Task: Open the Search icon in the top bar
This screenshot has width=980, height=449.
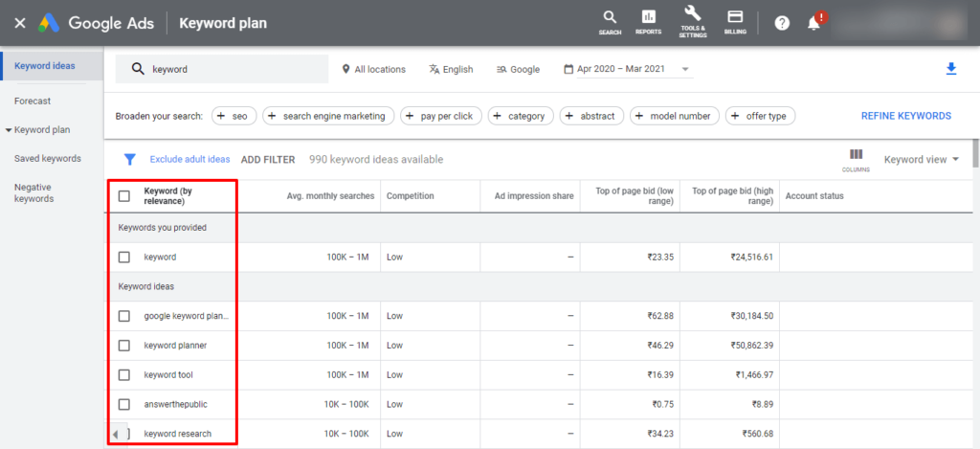Action: click(x=610, y=23)
